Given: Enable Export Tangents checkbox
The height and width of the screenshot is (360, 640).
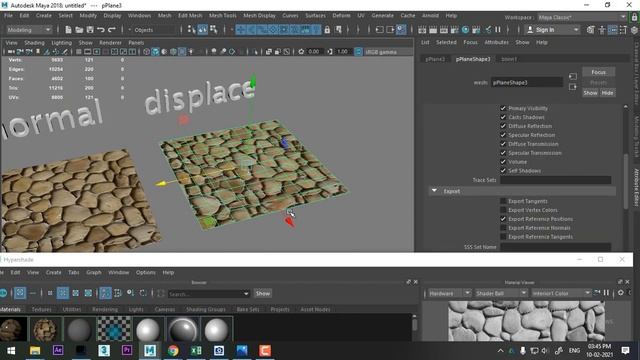Looking at the screenshot, I should [x=503, y=201].
